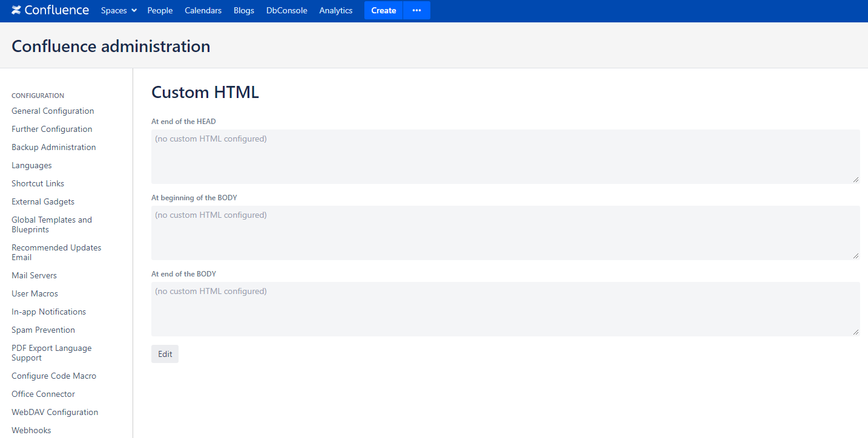This screenshot has height=438, width=868.
Task: Open General Configuration in sidebar
Action: (x=53, y=111)
